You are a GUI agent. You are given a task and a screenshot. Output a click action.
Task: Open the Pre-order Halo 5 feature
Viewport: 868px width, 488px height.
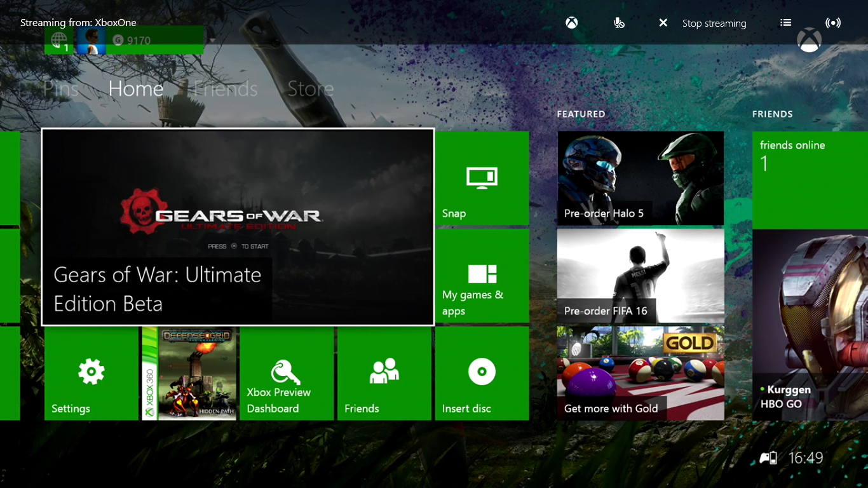tap(640, 178)
